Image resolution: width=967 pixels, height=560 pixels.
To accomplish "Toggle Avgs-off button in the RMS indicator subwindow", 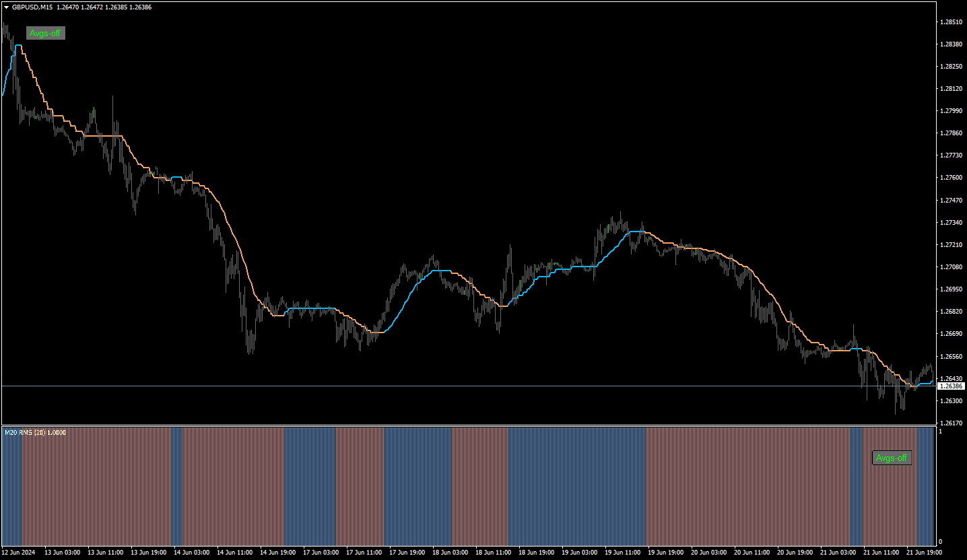I will 892,458.
